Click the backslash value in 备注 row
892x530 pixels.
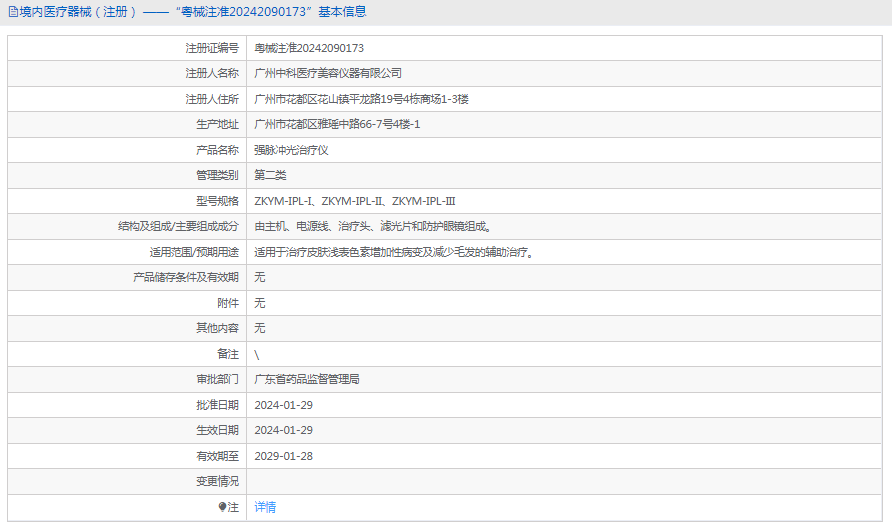pos(257,355)
